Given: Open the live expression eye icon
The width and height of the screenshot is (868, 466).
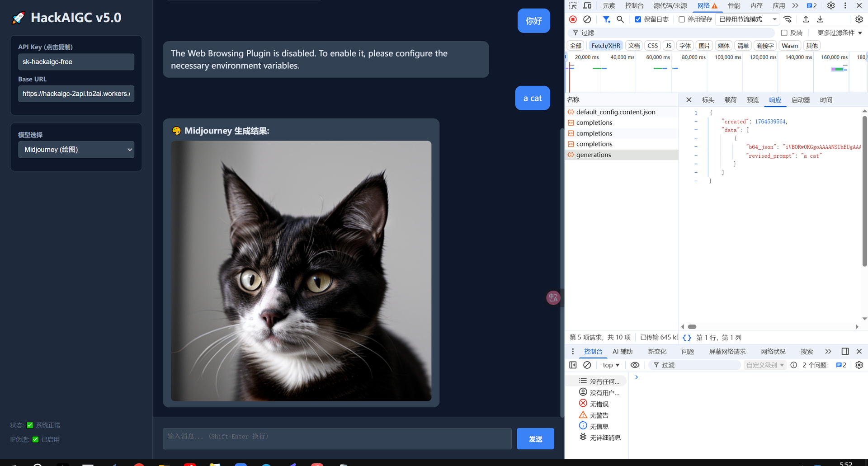Looking at the screenshot, I should (x=635, y=365).
